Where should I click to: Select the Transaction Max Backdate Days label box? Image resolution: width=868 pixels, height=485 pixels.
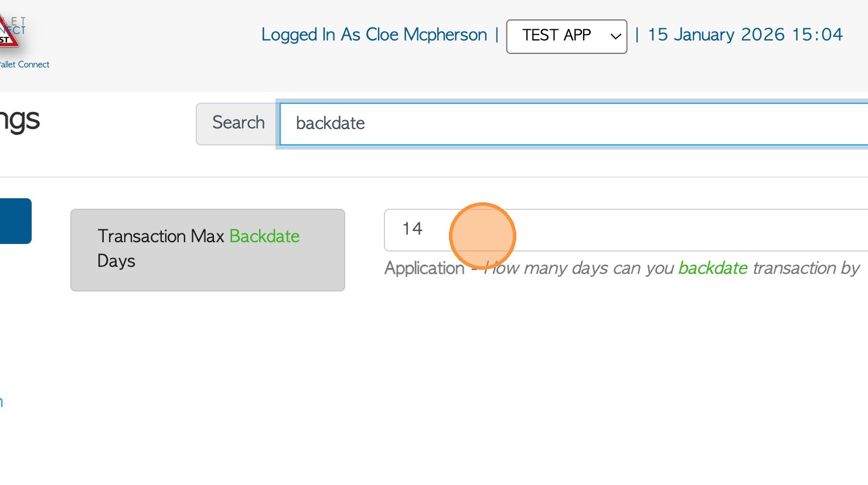pos(207,250)
